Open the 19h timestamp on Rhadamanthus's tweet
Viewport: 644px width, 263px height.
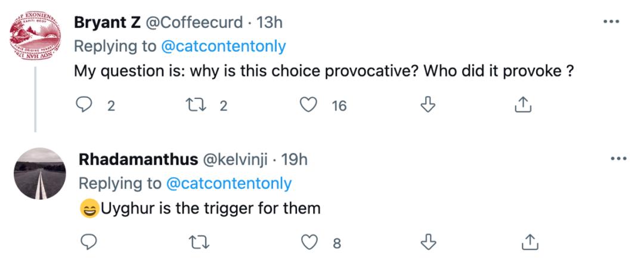tap(294, 159)
